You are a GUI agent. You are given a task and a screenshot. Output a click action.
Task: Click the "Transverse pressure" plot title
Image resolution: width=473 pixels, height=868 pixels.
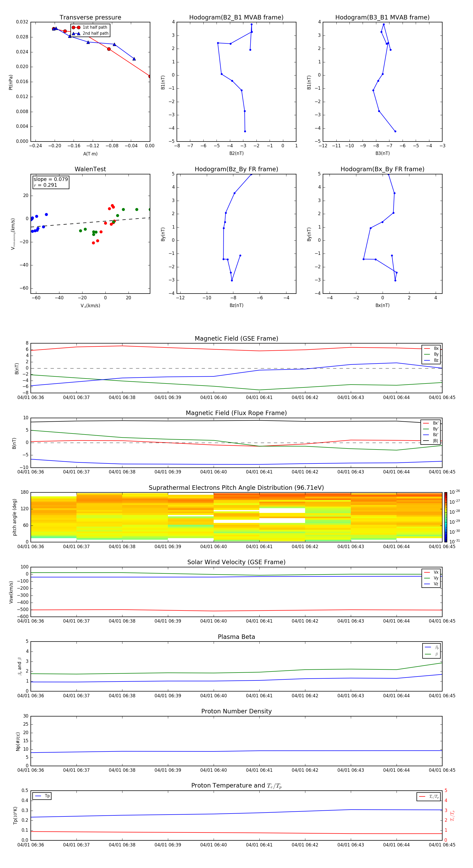click(x=90, y=18)
